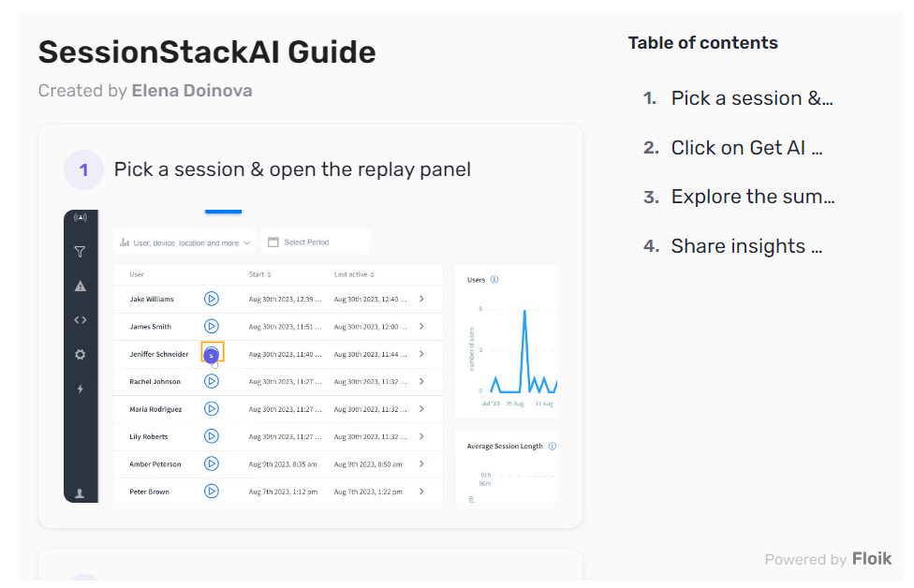The width and height of the screenshot is (914, 588).
Task: Play Jake Williams' session replay
Action: 212,299
